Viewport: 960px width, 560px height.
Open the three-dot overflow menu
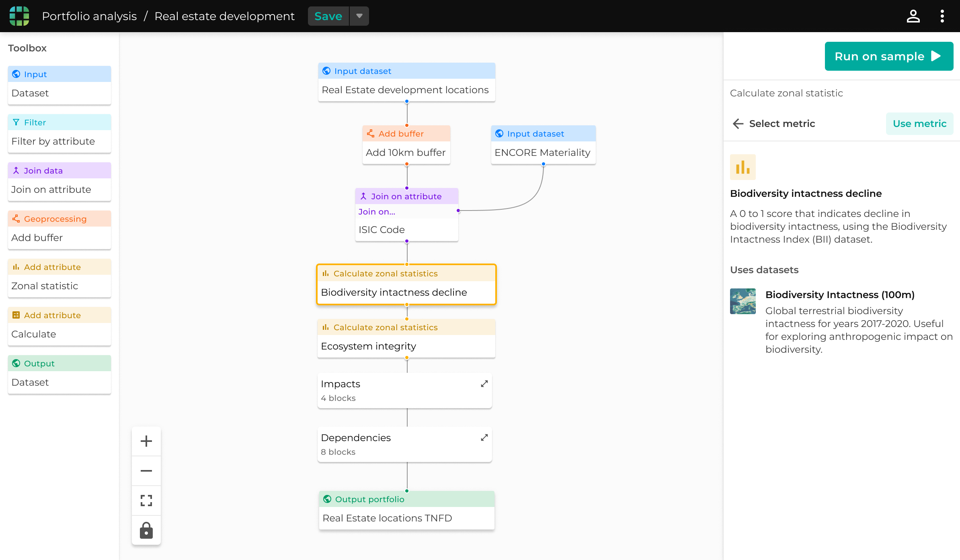click(942, 16)
